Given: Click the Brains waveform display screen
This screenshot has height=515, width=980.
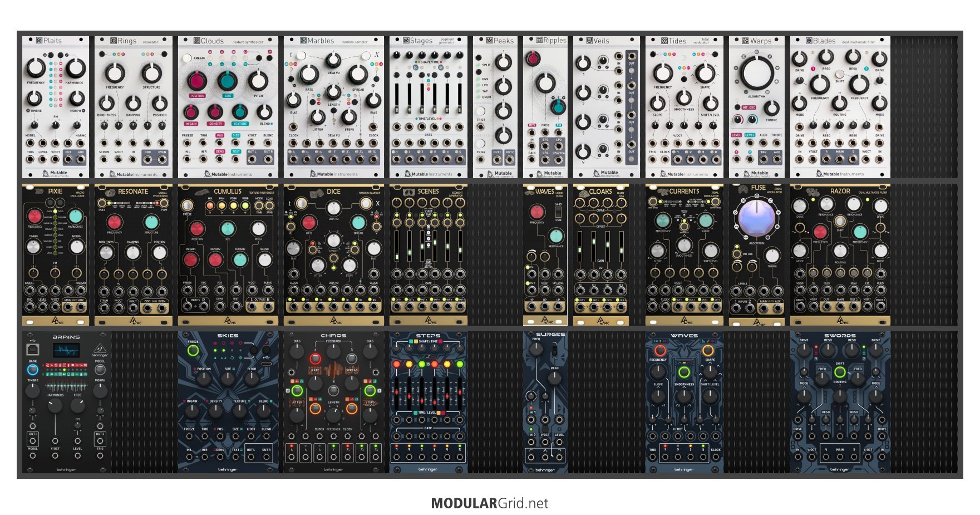Looking at the screenshot, I should [x=66, y=350].
